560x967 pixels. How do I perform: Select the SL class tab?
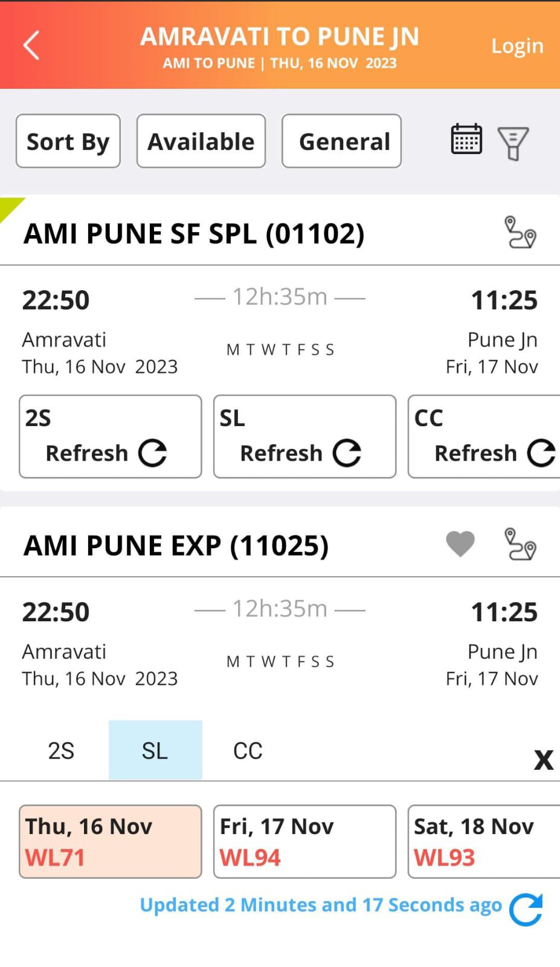coord(155,751)
